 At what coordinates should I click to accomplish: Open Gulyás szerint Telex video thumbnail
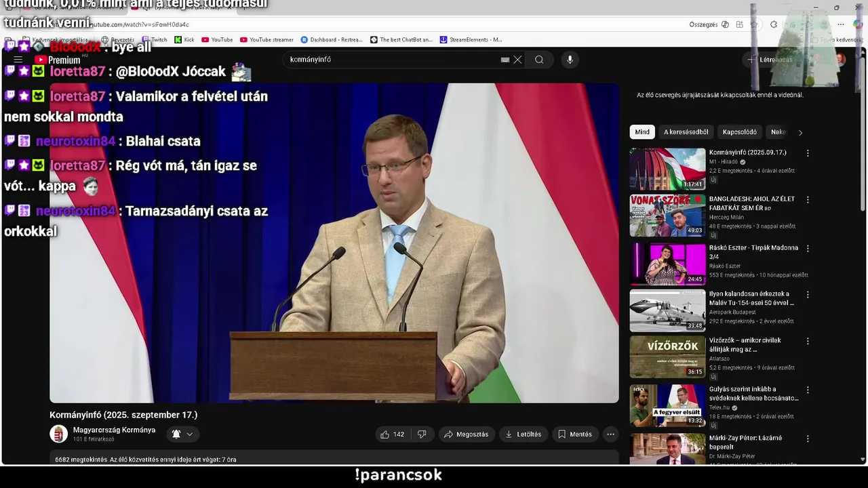pos(667,406)
